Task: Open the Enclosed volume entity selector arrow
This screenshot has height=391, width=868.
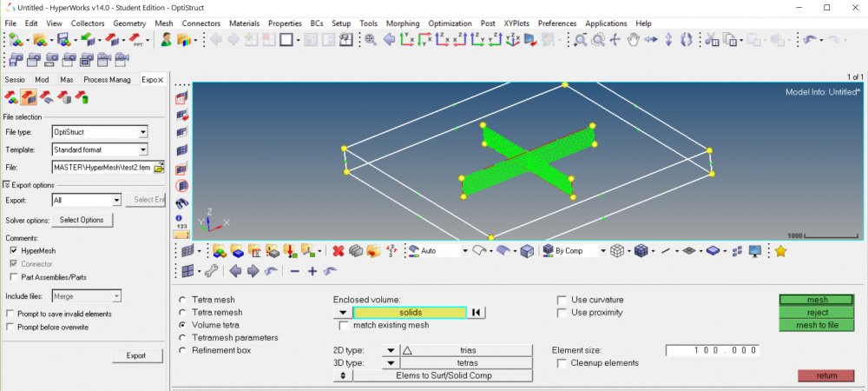Action: coord(343,313)
